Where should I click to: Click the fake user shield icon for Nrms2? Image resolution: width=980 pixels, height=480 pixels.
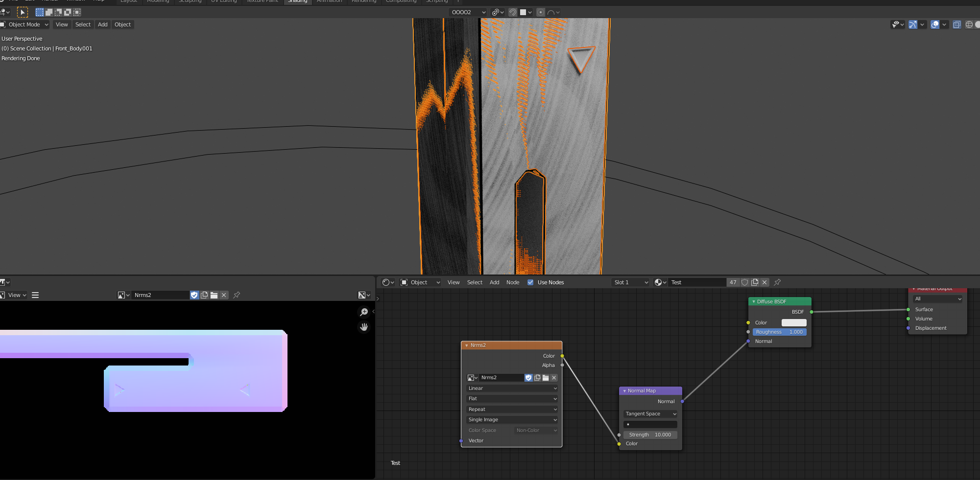pos(194,295)
